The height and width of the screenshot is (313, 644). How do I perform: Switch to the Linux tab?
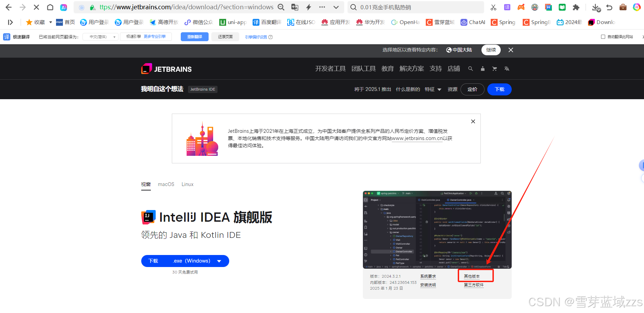tap(188, 184)
